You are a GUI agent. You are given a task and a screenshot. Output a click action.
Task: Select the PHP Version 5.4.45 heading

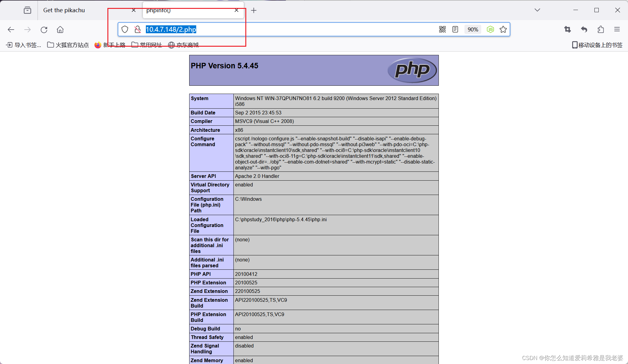point(225,66)
